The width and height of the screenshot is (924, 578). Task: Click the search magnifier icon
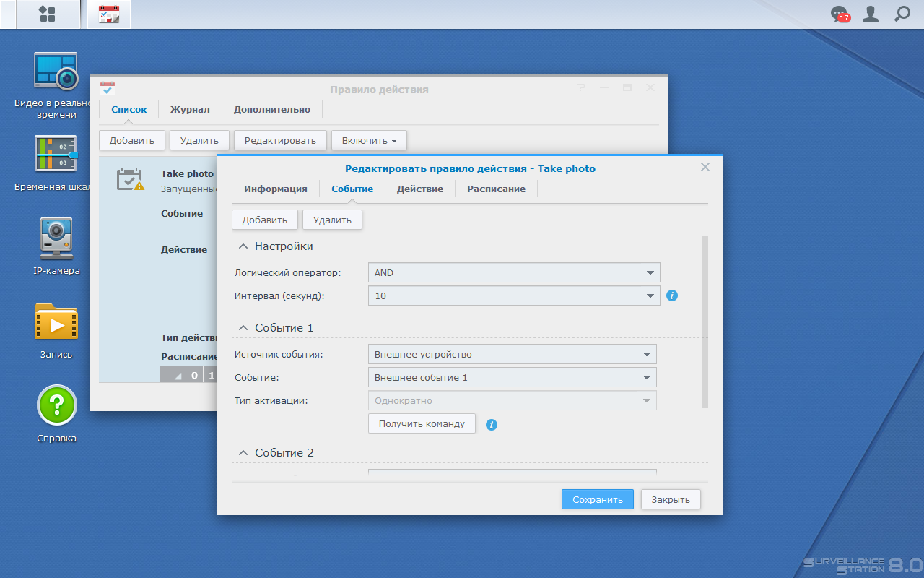[x=902, y=13]
